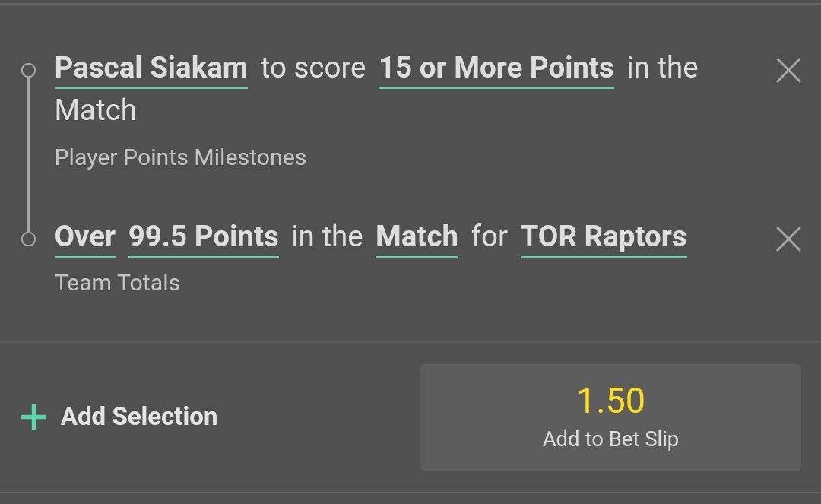Click the green plus icon
Viewport: 821px width, 504px height.
tap(33, 417)
